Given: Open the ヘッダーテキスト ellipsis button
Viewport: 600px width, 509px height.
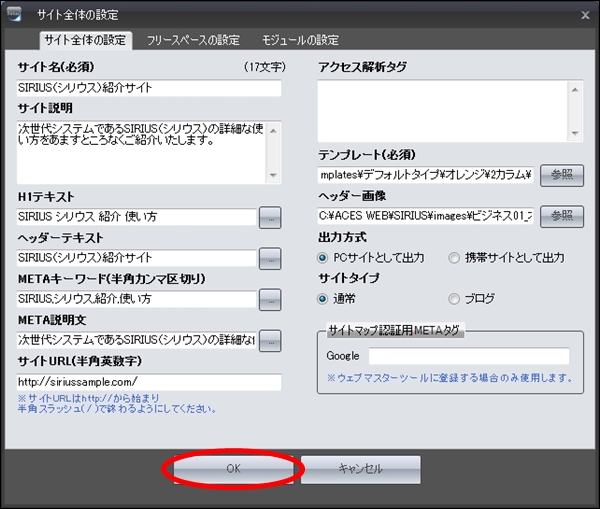Looking at the screenshot, I should tap(270, 259).
